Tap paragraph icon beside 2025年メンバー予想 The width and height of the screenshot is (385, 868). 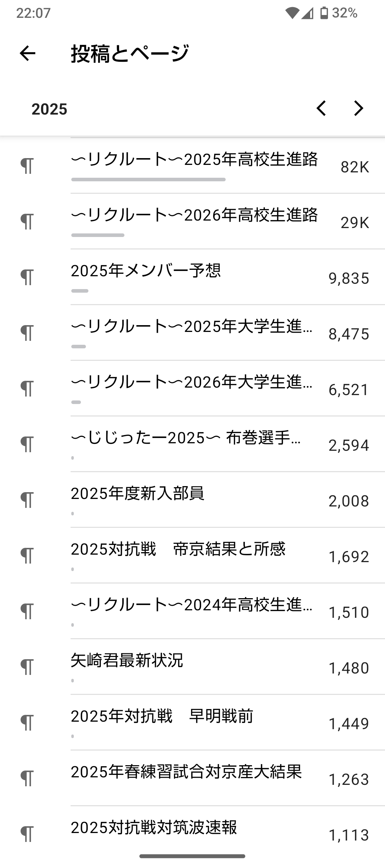tap(27, 277)
